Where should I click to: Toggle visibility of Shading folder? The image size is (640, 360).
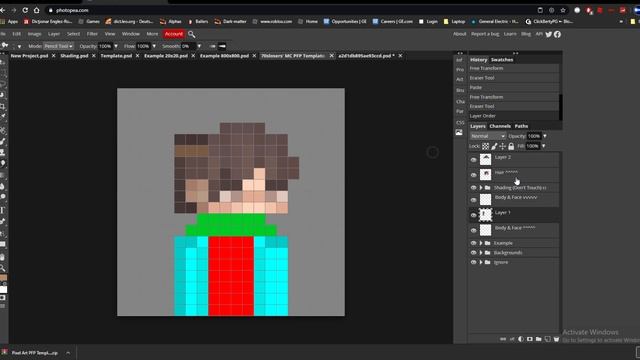pyautogui.click(x=473, y=188)
